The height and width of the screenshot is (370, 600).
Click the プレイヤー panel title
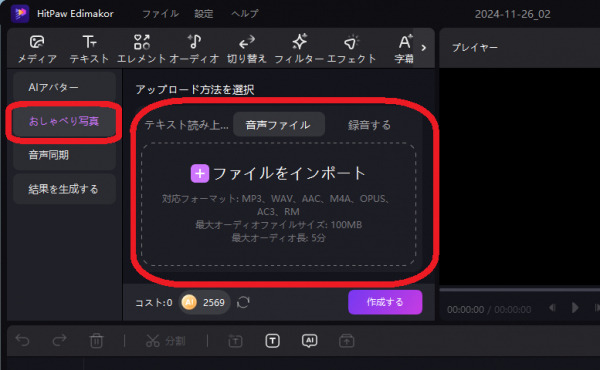click(x=474, y=47)
